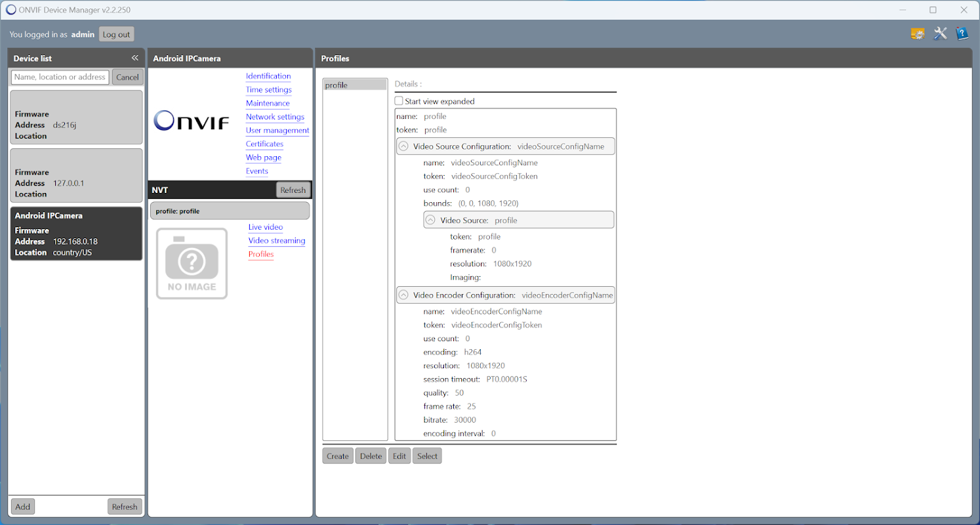Open the Network settings link
Screen dimensions: 980x525
point(275,117)
